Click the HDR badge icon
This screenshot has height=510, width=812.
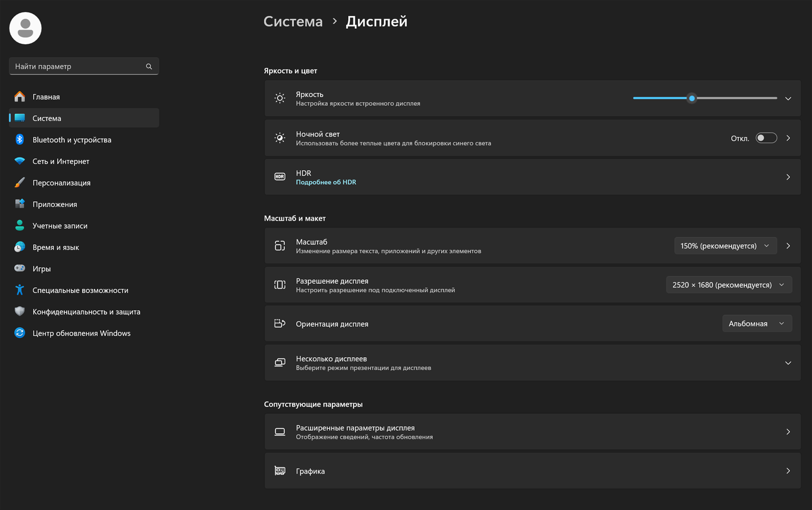tap(280, 177)
